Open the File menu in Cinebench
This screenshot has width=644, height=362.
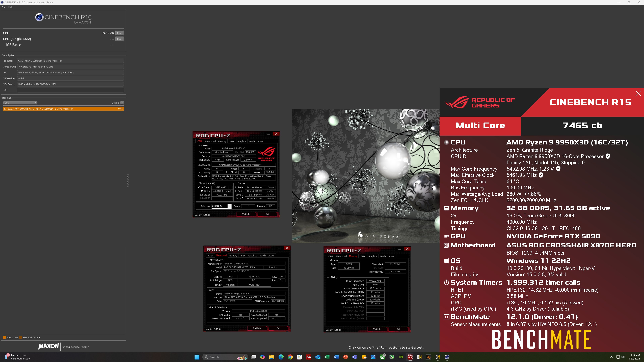coord(4,7)
